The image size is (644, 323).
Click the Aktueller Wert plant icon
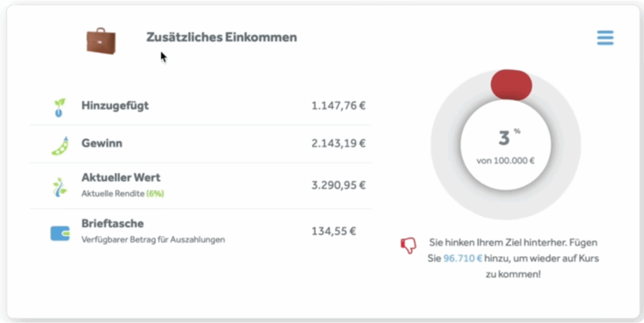click(x=59, y=186)
